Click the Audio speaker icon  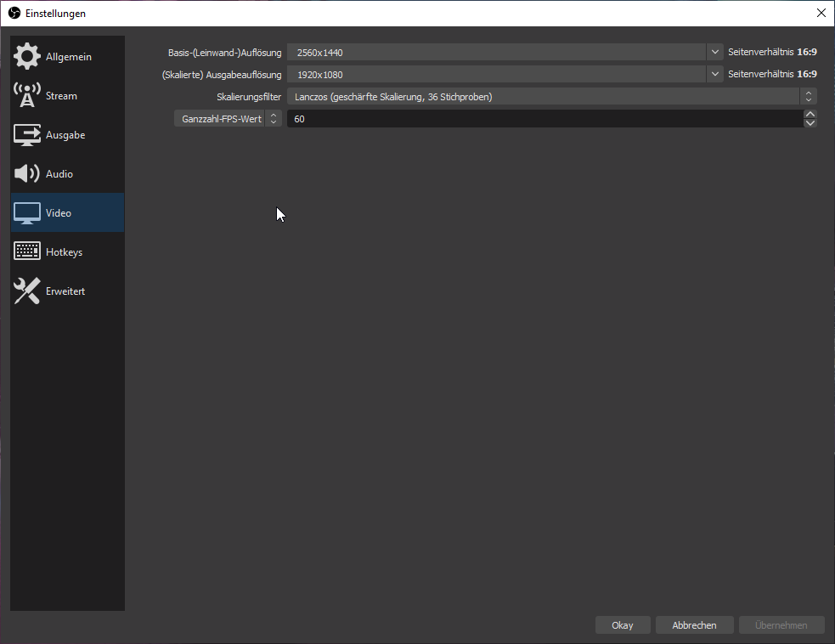click(26, 173)
